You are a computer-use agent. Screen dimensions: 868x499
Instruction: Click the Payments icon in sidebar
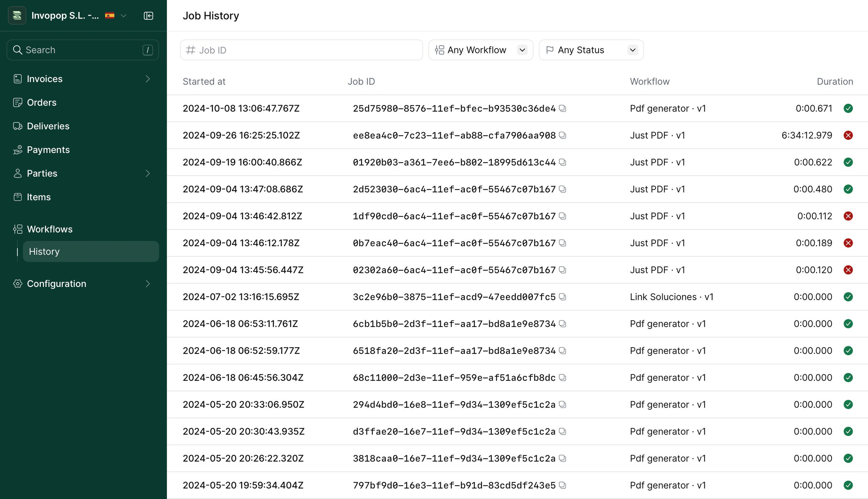tap(18, 149)
